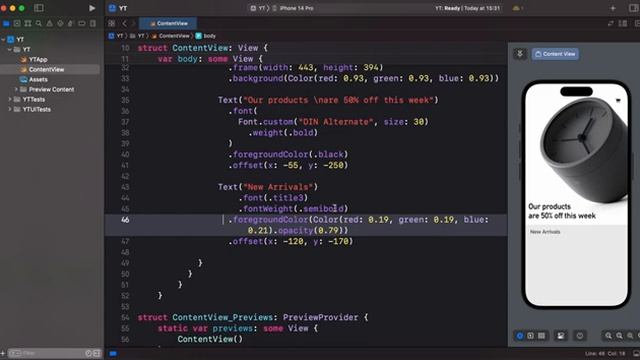Click the DIN Alternate font string
640x360 pixels.
(x=336, y=122)
